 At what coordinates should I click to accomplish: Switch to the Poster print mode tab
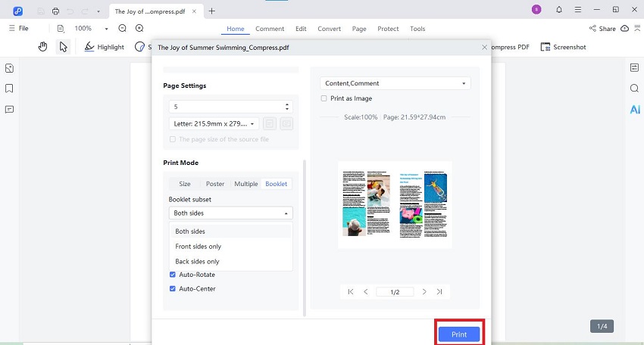[x=215, y=184]
